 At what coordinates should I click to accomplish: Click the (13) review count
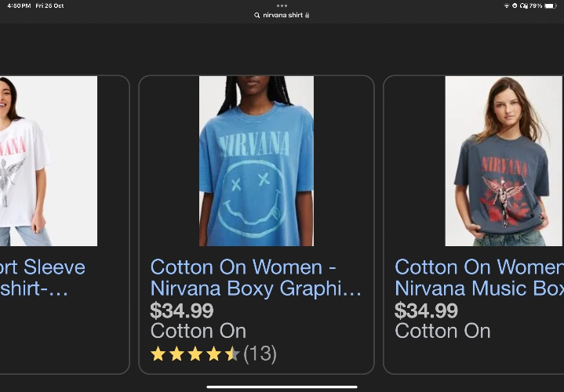pos(260,354)
